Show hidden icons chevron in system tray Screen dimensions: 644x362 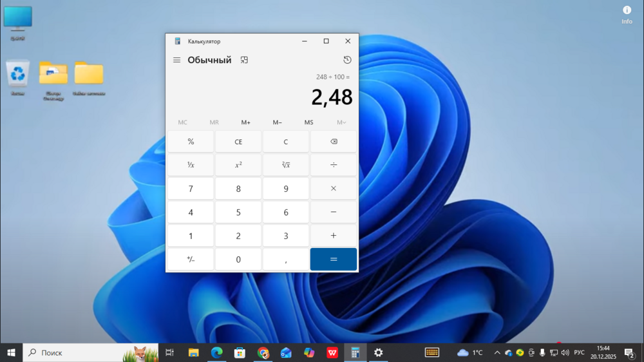click(497, 353)
